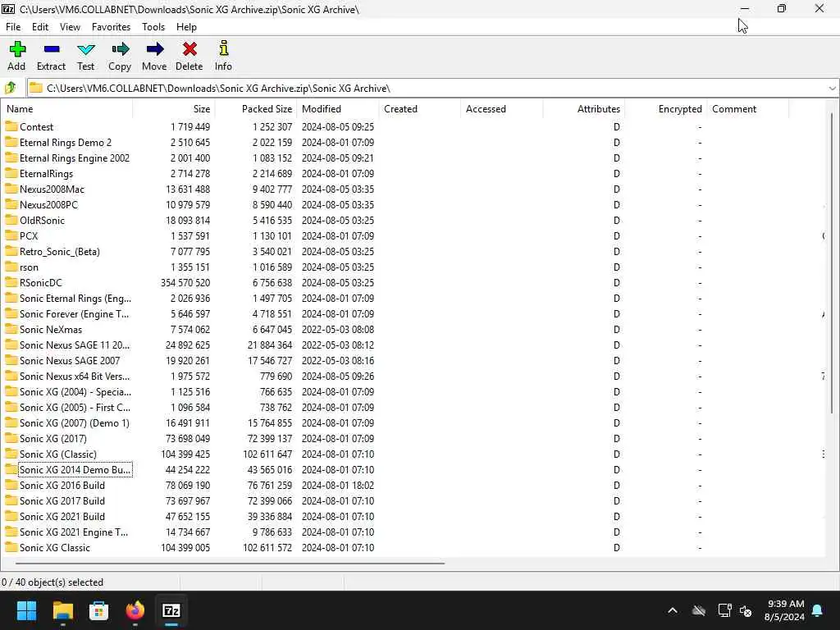Image resolution: width=840 pixels, height=630 pixels.
Task: Select the Contest folder icon
Action: pos(11,126)
